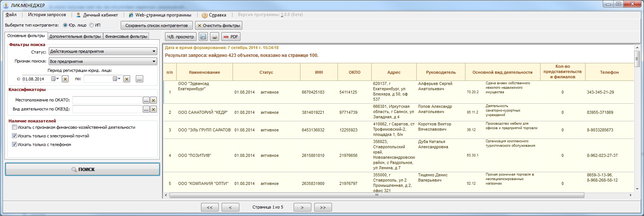Viewport: 644px width, 216px height.
Task: Print the results with the printer icon
Action: 214,37
